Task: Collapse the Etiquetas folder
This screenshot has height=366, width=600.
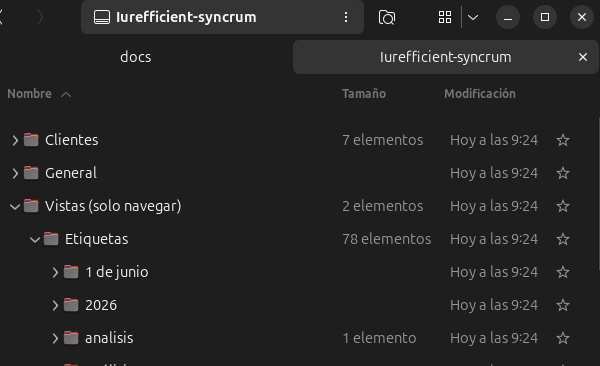Action: [35, 240]
